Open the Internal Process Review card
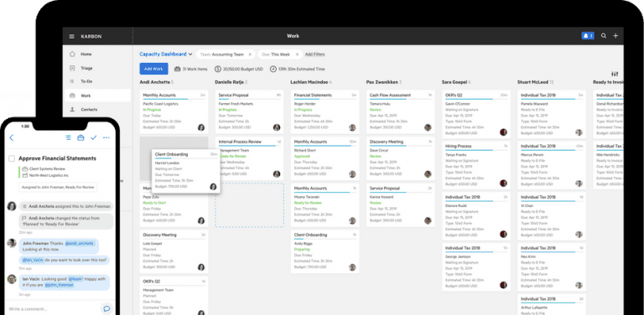 click(249, 158)
